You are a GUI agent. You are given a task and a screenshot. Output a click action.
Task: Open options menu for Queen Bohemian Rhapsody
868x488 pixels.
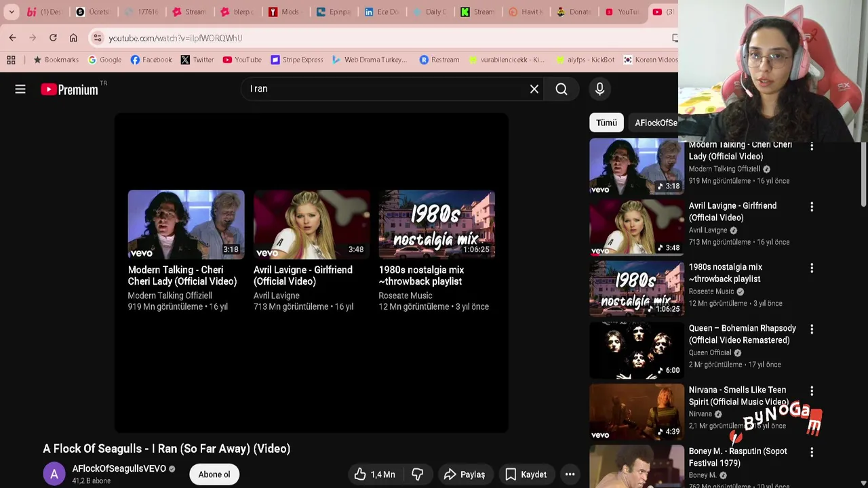[x=812, y=329]
